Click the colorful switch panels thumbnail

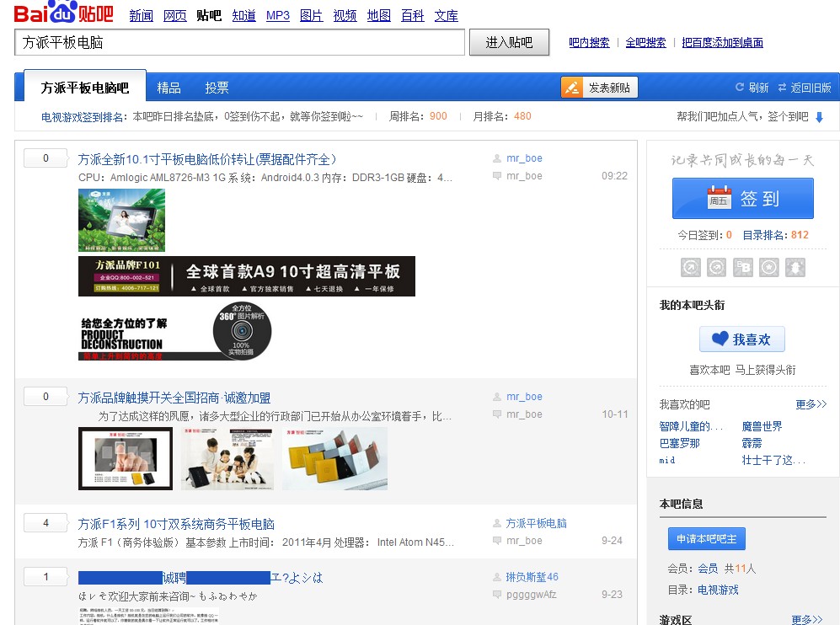[x=334, y=458]
